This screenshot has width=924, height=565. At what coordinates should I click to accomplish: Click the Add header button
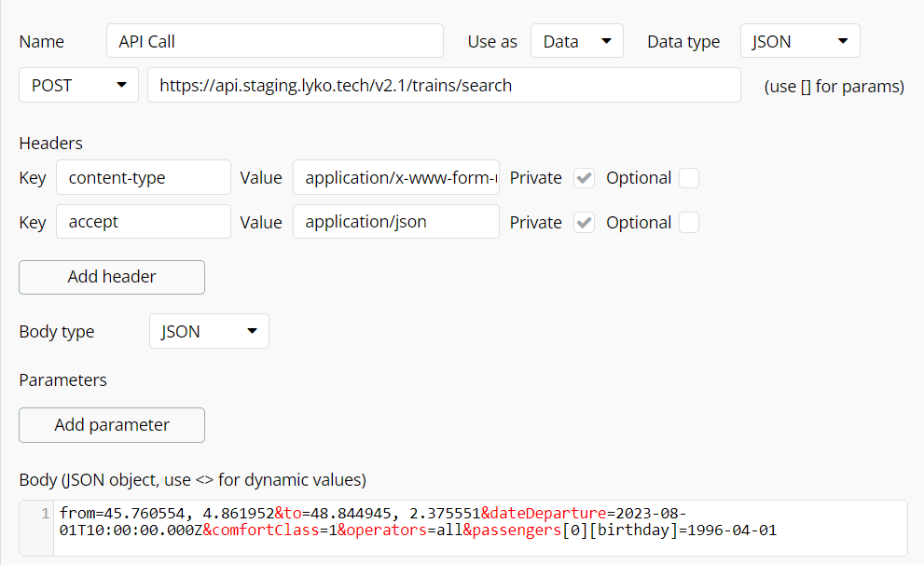112,277
